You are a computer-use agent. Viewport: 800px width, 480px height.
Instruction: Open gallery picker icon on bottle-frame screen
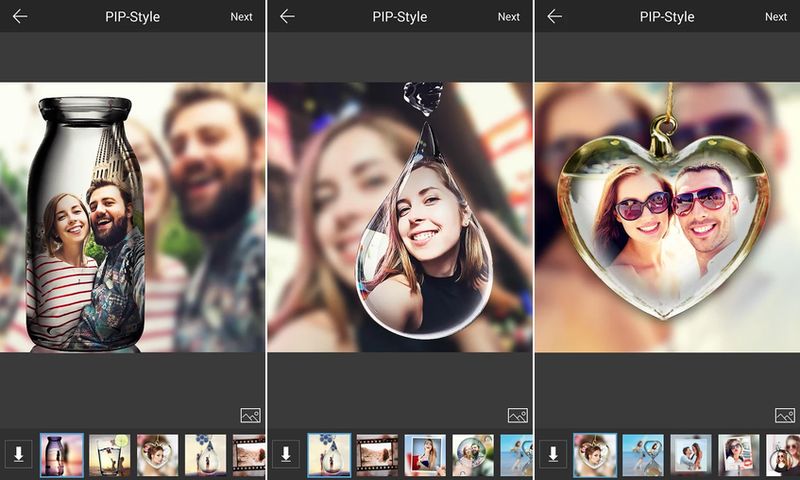pos(250,415)
